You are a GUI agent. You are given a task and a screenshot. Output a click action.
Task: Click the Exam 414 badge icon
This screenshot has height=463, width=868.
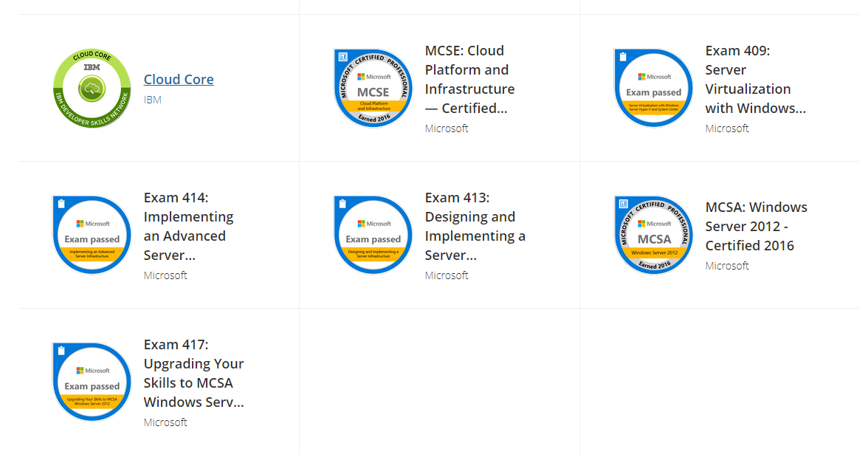click(x=92, y=235)
